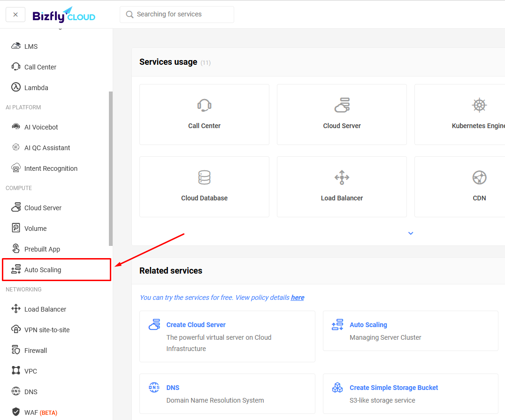Open the LMS icon in sidebar
The image size is (505, 420).
point(16,46)
